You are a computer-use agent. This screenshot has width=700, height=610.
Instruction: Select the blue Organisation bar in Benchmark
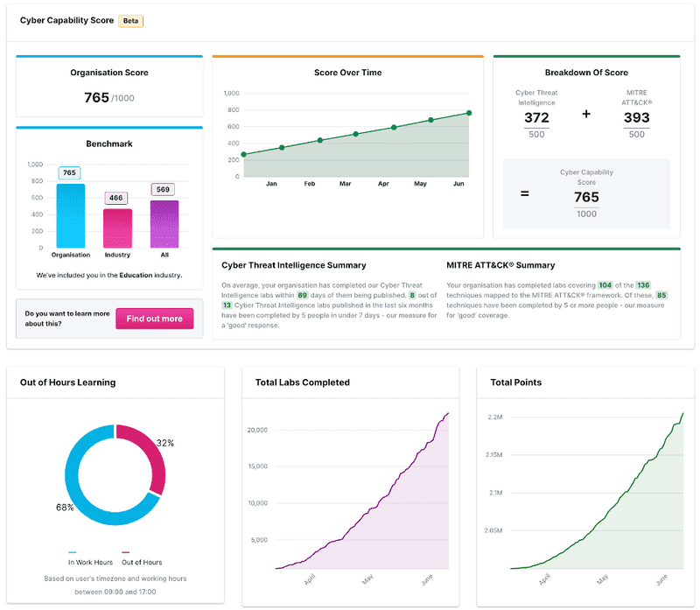tap(71, 216)
